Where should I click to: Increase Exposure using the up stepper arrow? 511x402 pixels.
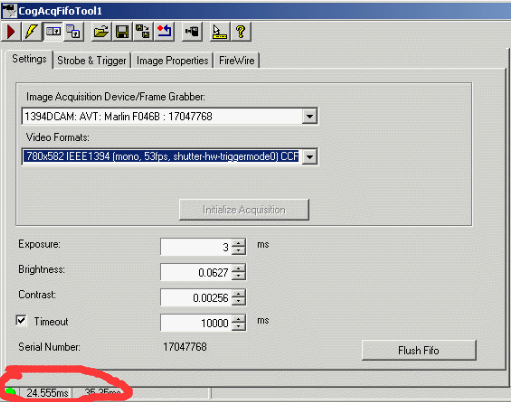point(239,243)
